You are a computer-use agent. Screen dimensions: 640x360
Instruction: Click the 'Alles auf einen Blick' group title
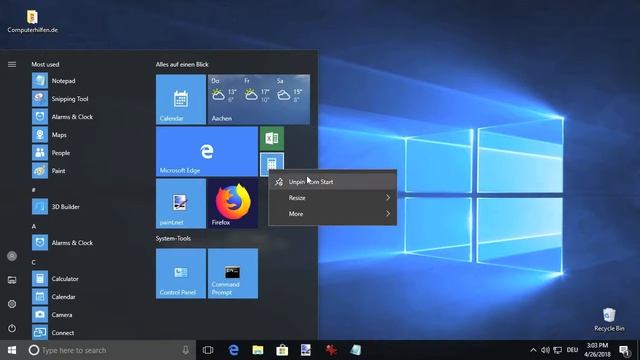point(182,64)
